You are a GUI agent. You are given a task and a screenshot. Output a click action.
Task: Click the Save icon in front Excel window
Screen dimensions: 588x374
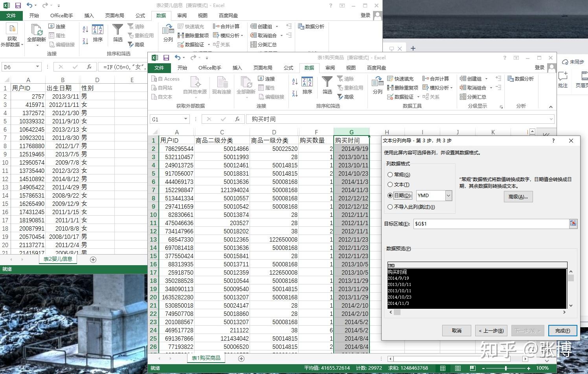click(166, 58)
